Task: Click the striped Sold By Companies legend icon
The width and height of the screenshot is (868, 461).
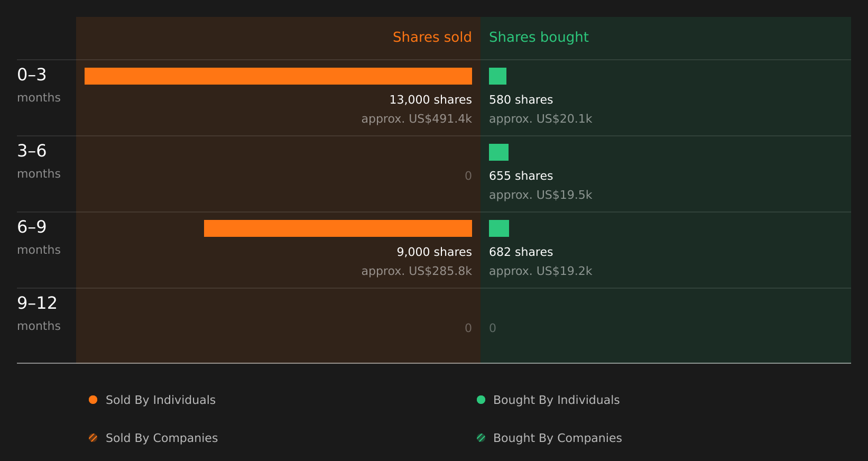Action: pyautogui.click(x=93, y=438)
